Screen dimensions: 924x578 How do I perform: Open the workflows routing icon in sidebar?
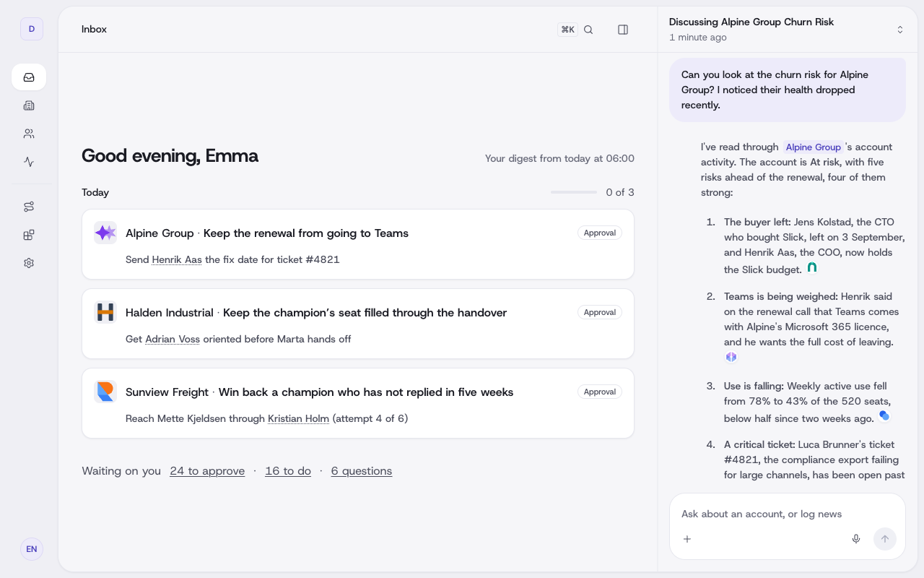[x=29, y=207]
